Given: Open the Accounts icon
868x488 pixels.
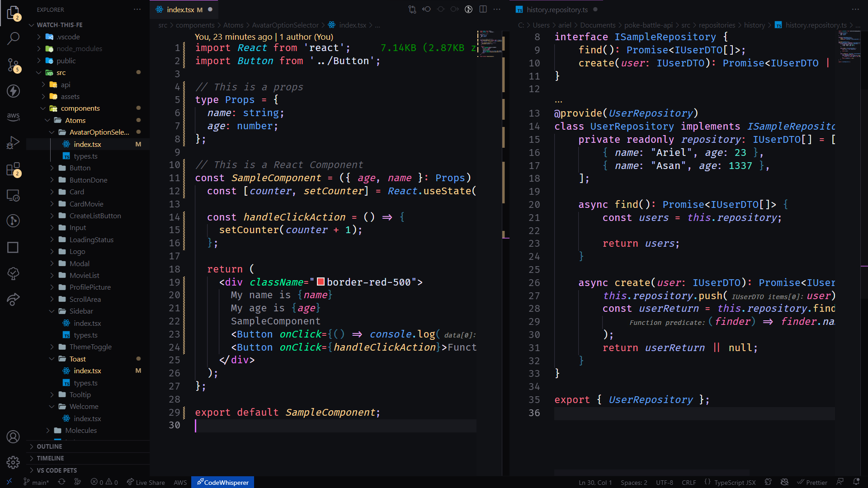Looking at the screenshot, I should 13,436.
